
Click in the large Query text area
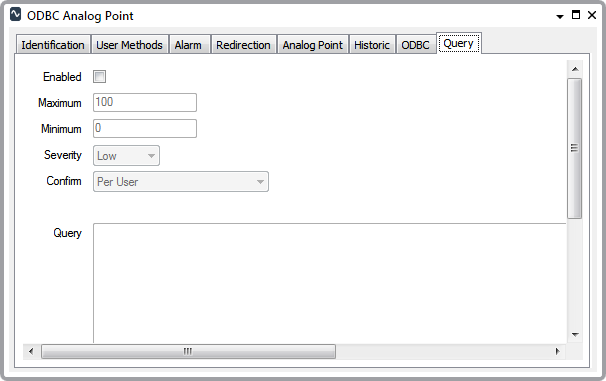click(x=329, y=283)
